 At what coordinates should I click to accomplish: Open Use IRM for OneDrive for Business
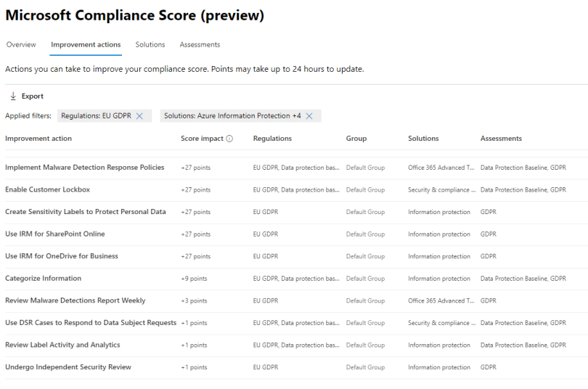pyautogui.click(x=62, y=256)
